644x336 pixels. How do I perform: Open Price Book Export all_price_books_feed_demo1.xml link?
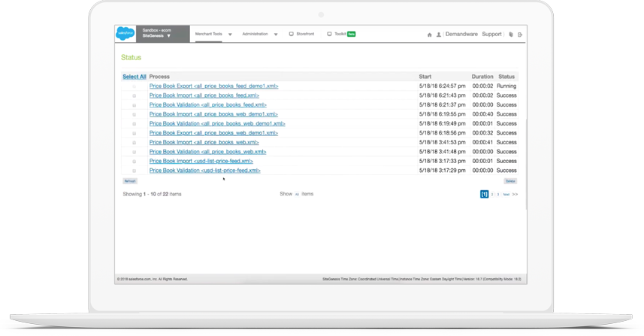pos(213,86)
